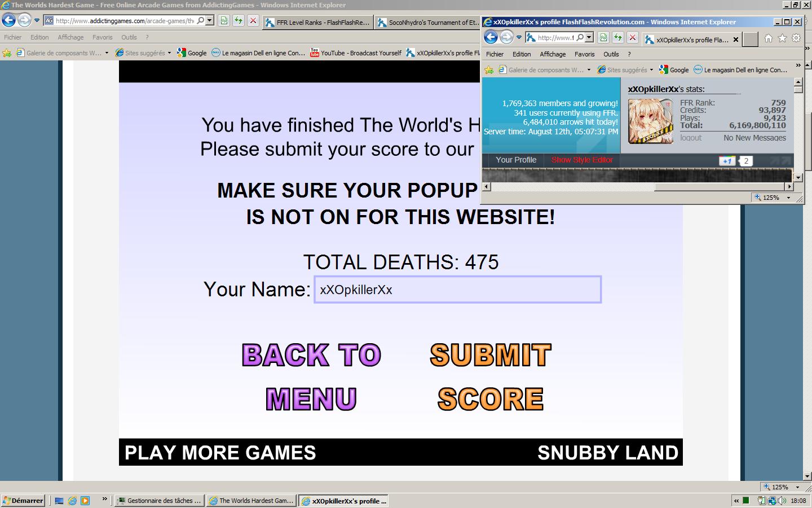Image resolution: width=812 pixels, height=508 pixels.
Task: Stop loading the profile window page
Action: pyautogui.click(x=633, y=38)
